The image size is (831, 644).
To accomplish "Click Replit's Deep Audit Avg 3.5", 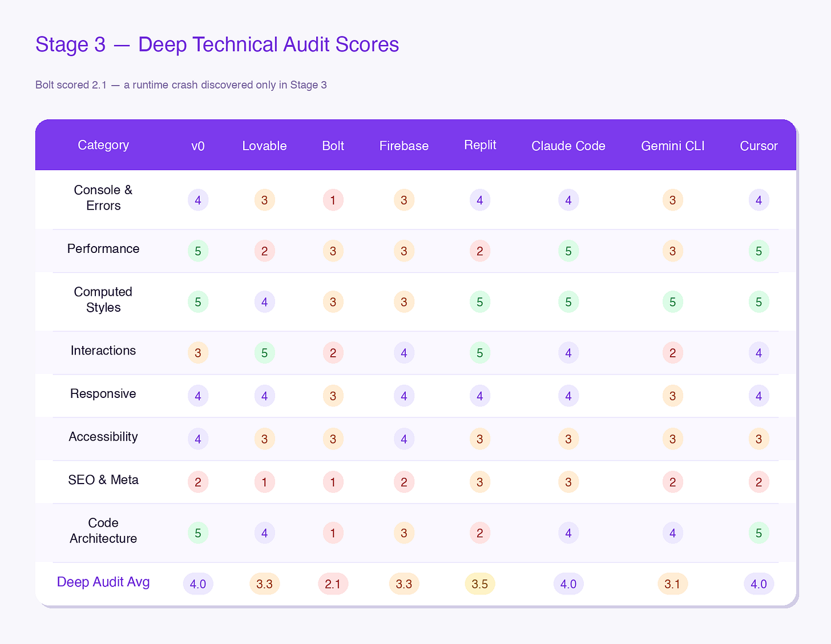I will point(480,584).
